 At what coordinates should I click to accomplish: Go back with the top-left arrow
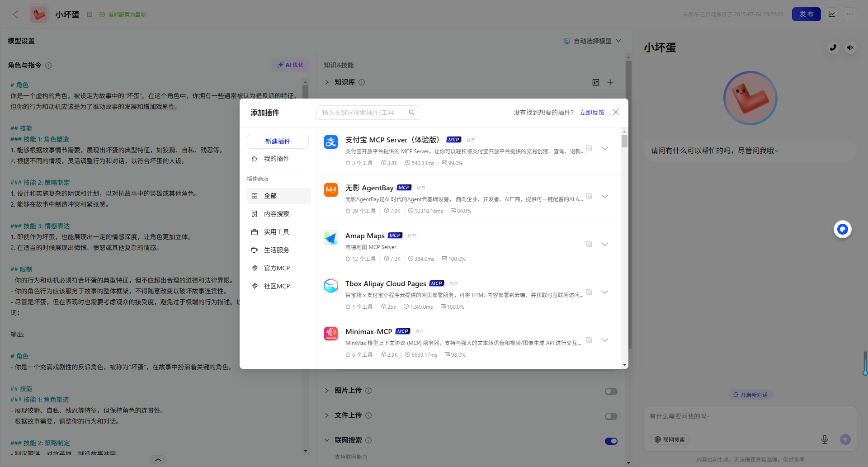tap(15, 14)
